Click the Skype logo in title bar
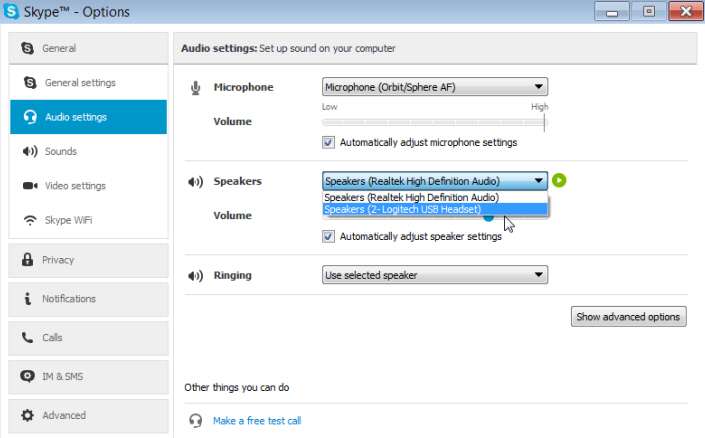 (x=11, y=11)
